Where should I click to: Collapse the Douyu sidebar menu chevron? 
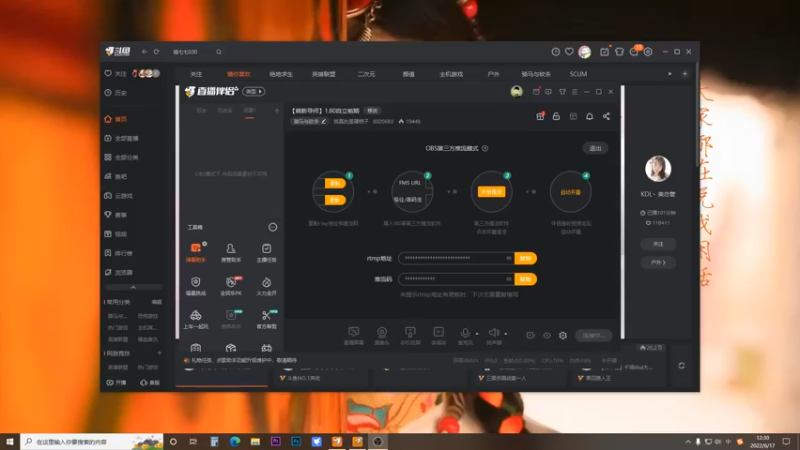[x=133, y=287]
